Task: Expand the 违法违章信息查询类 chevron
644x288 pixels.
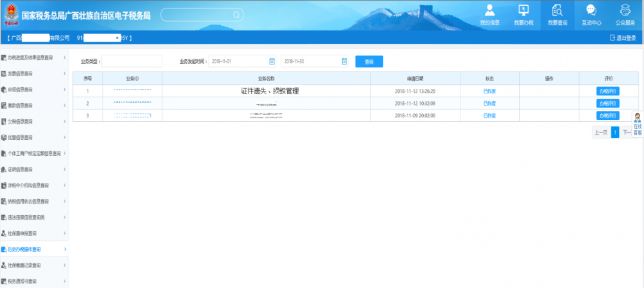Action: coord(64,217)
